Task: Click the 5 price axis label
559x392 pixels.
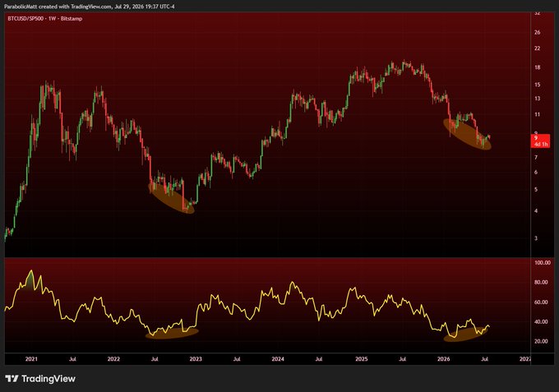Action: [536, 190]
